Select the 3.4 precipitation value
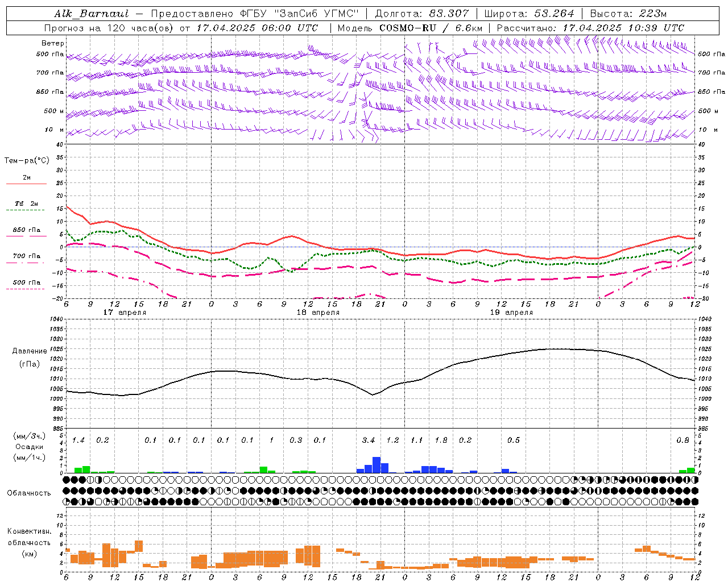 pyautogui.click(x=369, y=440)
